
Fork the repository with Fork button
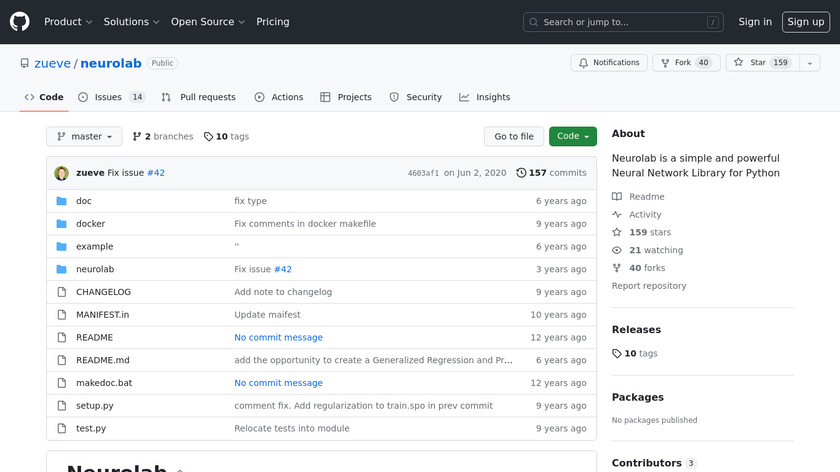click(686, 63)
